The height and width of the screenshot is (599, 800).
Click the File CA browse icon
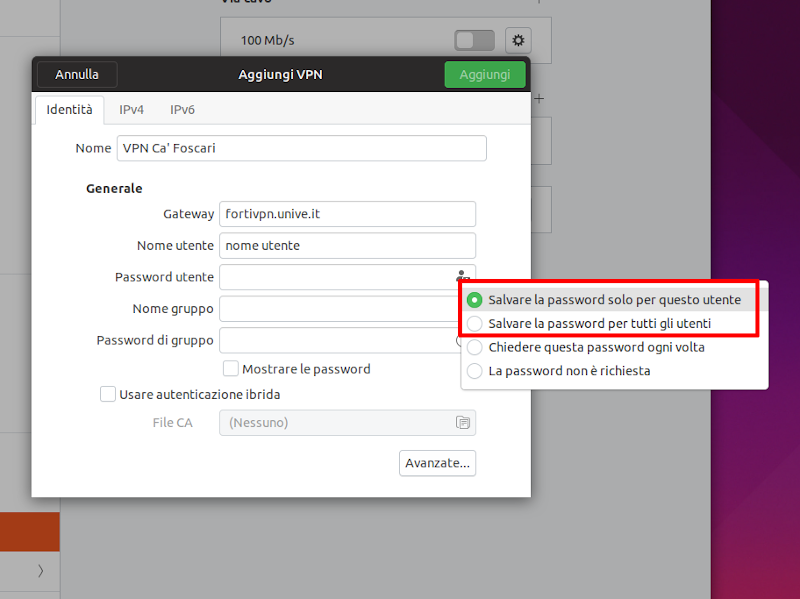tap(463, 422)
